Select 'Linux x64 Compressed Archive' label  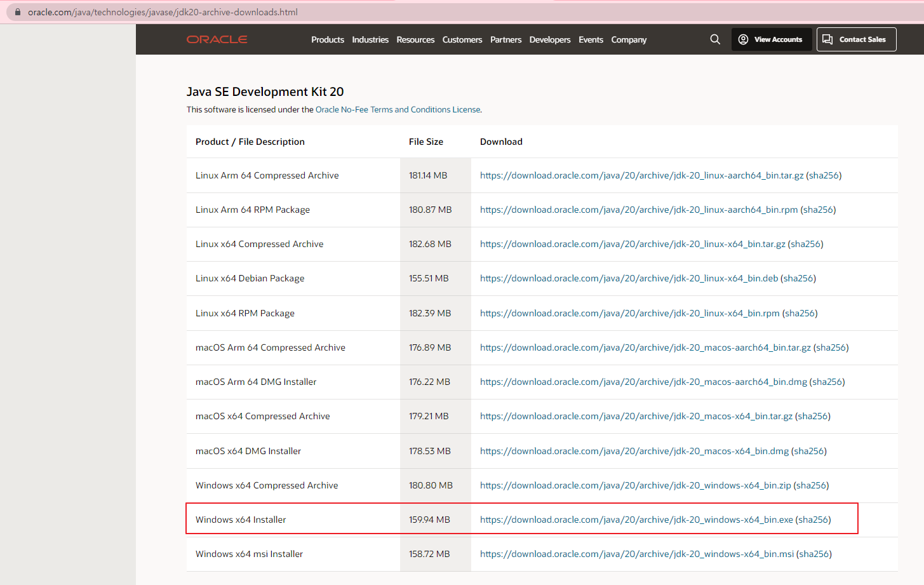click(x=260, y=244)
